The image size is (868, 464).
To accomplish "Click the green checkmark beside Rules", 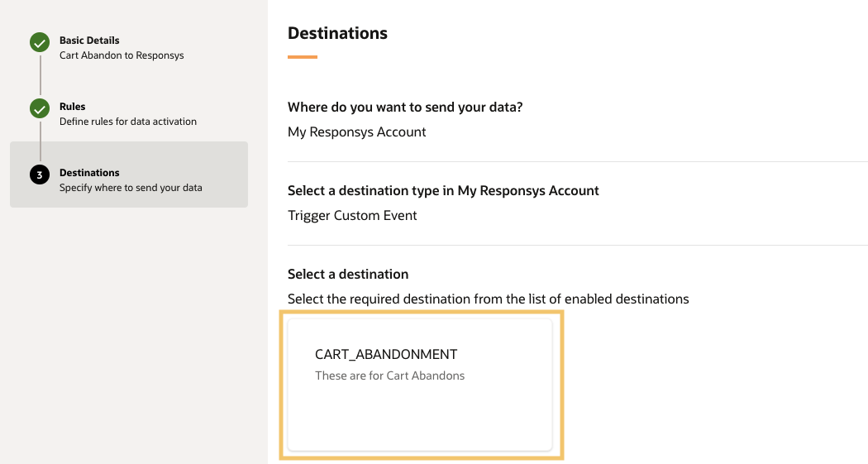I will click(x=40, y=108).
